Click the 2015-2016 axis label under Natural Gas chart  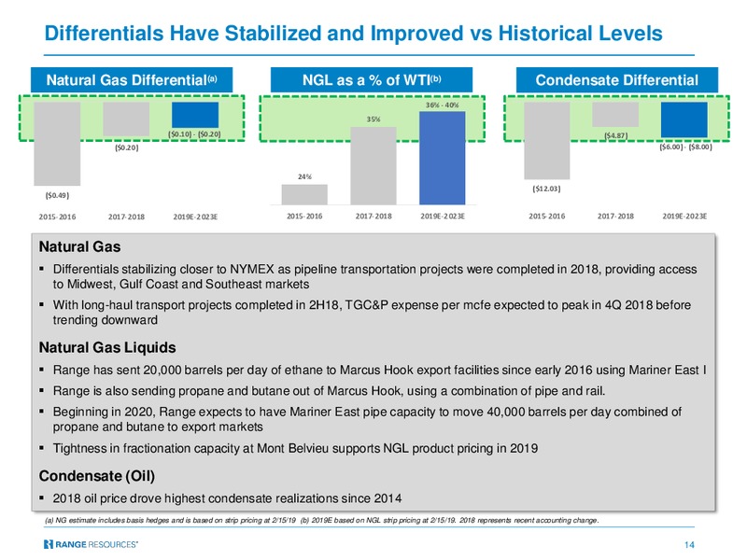point(57,217)
